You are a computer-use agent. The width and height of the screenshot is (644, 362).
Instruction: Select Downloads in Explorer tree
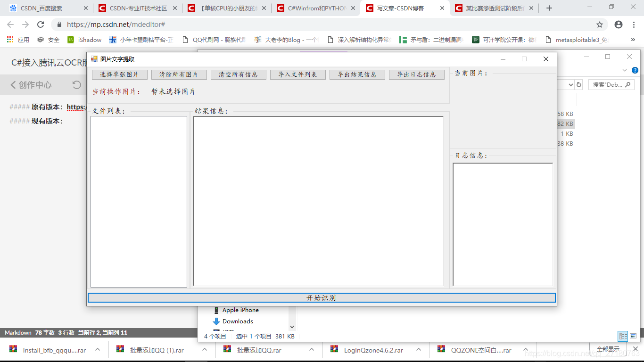point(233,321)
